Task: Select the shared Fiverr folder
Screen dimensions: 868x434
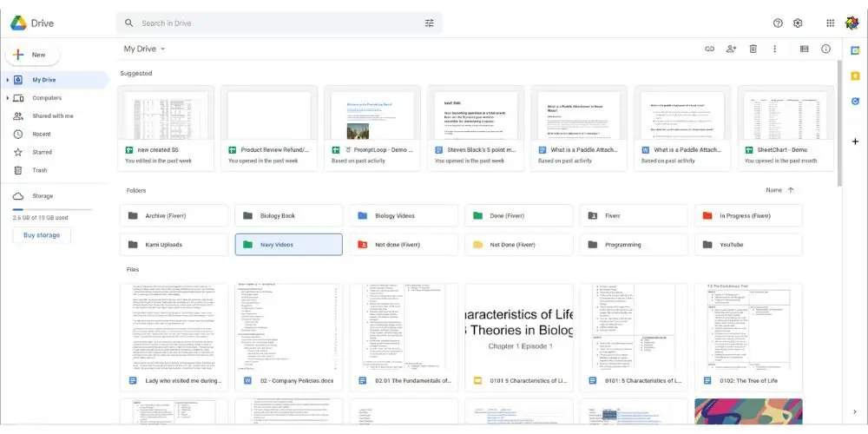Action: tap(634, 216)
